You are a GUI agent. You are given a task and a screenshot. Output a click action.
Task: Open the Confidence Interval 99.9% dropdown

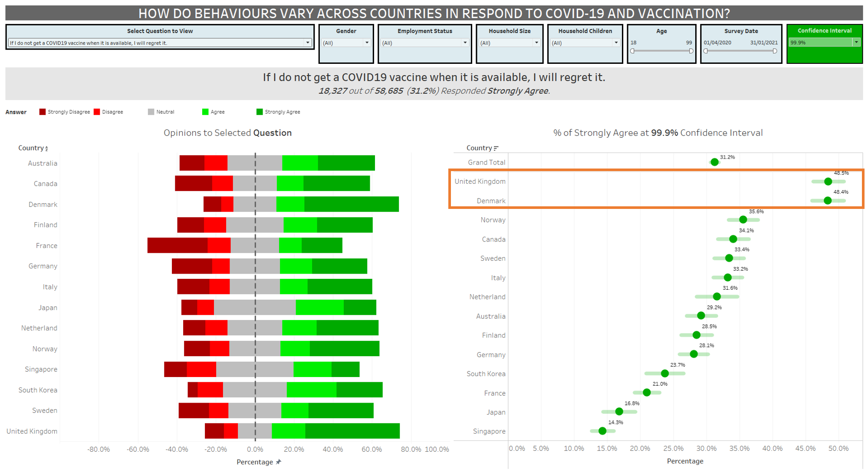pos(856,42)
